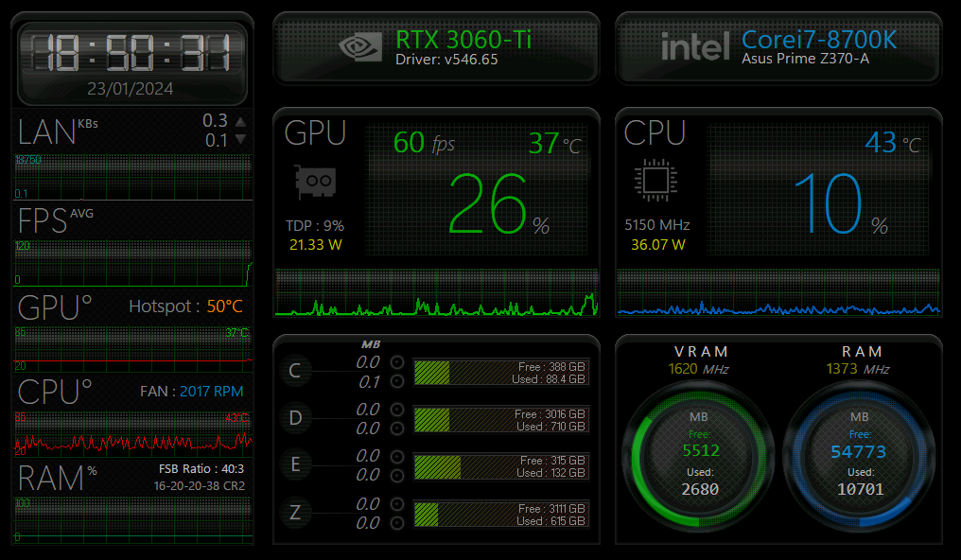The height and width of the screenshot is (560, 961).
Task: Click the Corei7-8700K title
Action: pos(819,40)
